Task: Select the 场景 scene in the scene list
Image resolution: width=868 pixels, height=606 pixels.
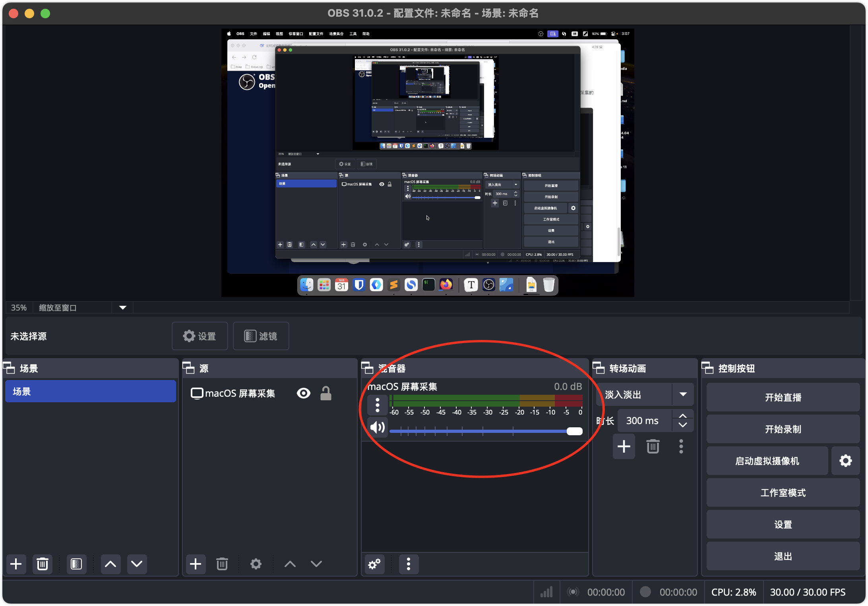Action: [91, 391]
